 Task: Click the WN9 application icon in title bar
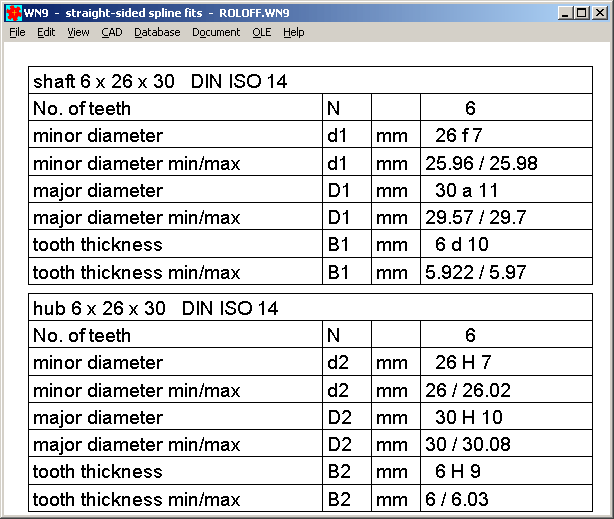(x=13, y=12)
